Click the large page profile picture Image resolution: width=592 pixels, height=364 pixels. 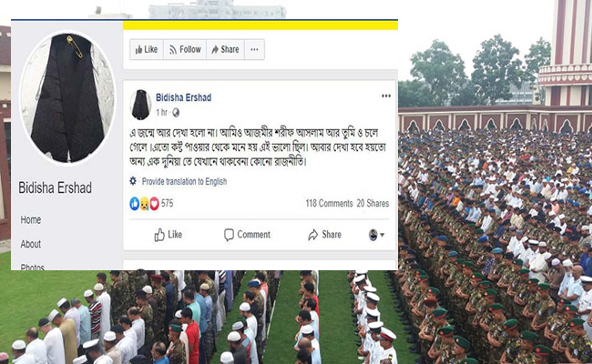67,98
